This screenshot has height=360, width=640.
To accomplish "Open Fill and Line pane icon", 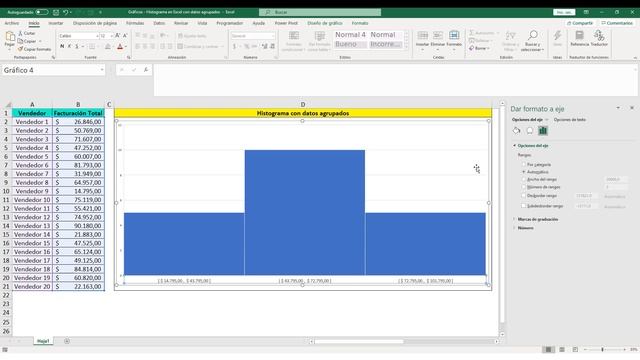I will [517, 131].
